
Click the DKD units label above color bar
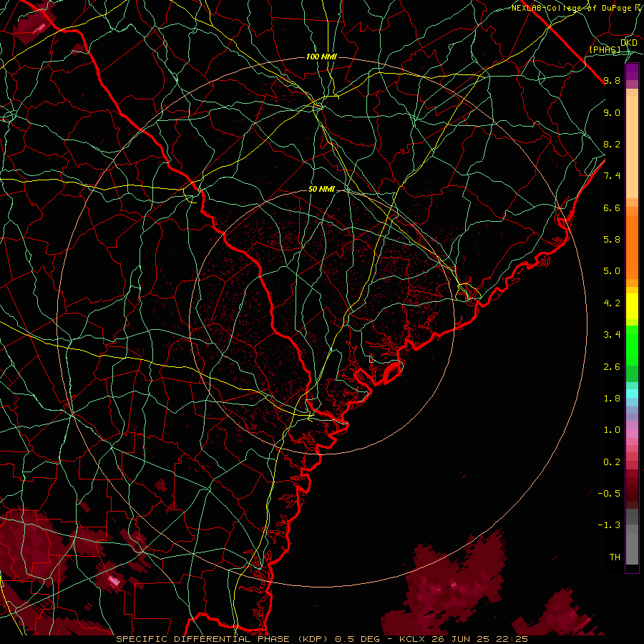coord(628,42)
